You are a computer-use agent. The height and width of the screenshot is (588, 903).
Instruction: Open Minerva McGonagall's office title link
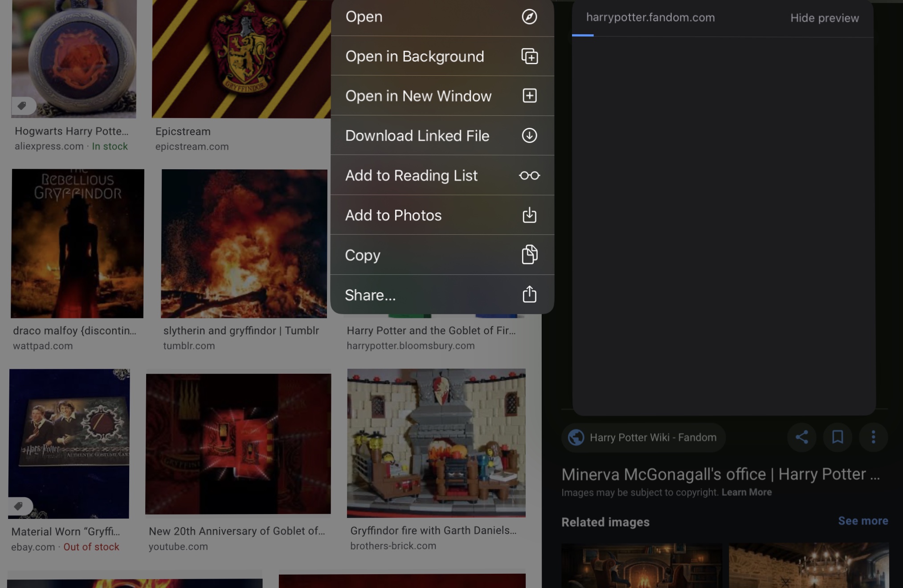(720, 474)
